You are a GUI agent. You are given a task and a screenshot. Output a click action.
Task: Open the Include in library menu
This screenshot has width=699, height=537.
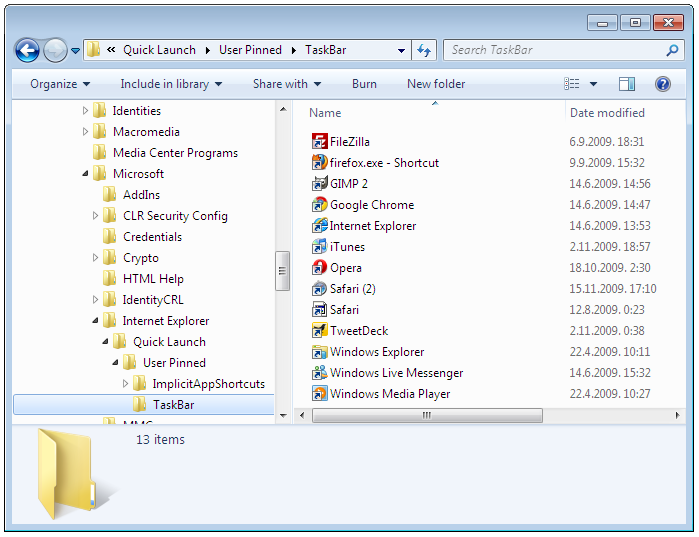click(x=171, y=84)
